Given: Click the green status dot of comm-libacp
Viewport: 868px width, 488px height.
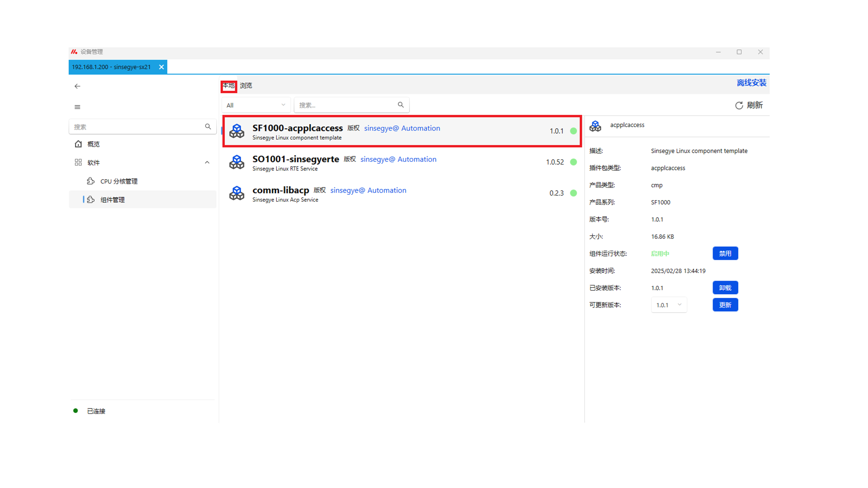Looking at the screenshot, I should point(573,193).
